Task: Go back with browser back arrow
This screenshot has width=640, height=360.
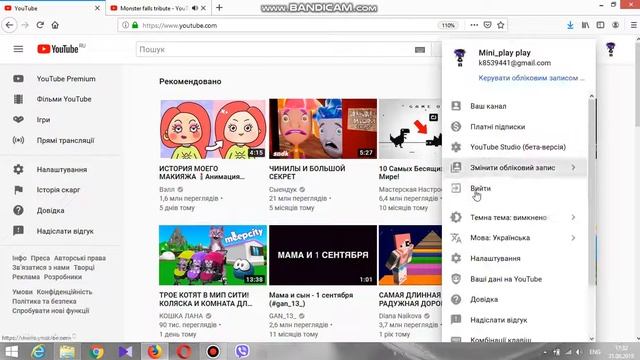Action: click(x=9, y=25)
